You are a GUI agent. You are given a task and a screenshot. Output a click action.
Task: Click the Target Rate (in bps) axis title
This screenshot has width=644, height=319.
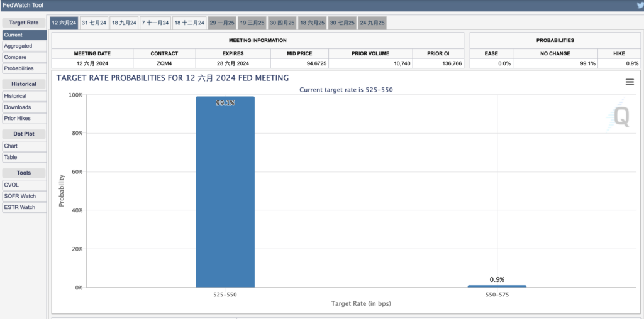361,304
